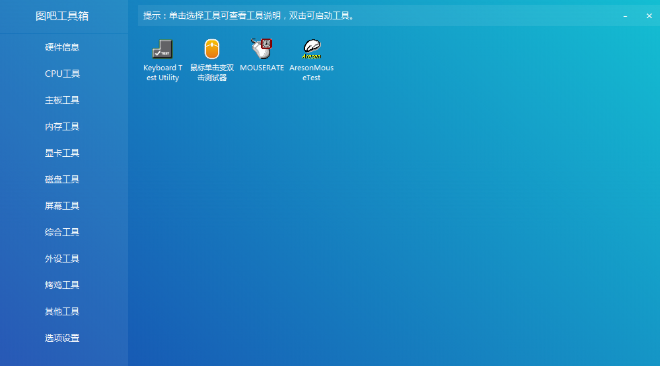The width and height of the screenshot is (660, 366).
Task: Open the 硬件信息 section
Action: coord(62,47)
